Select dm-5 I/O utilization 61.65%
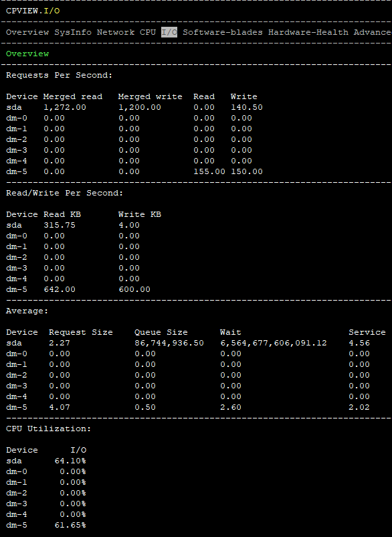Viewport: 392px width, 537px height. pyautogui.click(x=70, y=525)
